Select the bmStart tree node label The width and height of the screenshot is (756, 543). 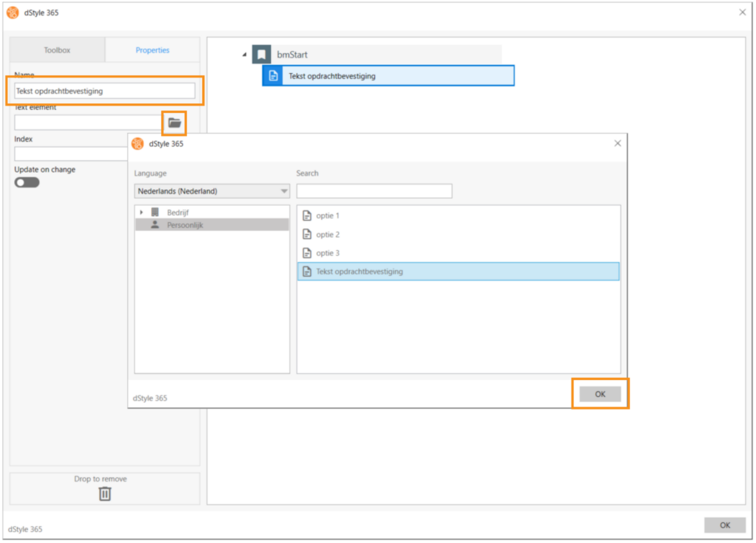tap(292, 55)
